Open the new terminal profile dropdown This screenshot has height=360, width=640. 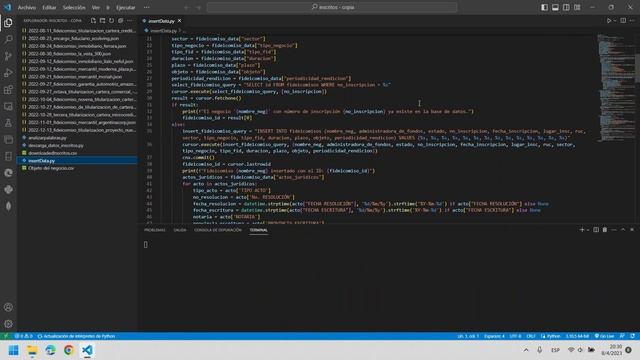(x=588, y=230)
